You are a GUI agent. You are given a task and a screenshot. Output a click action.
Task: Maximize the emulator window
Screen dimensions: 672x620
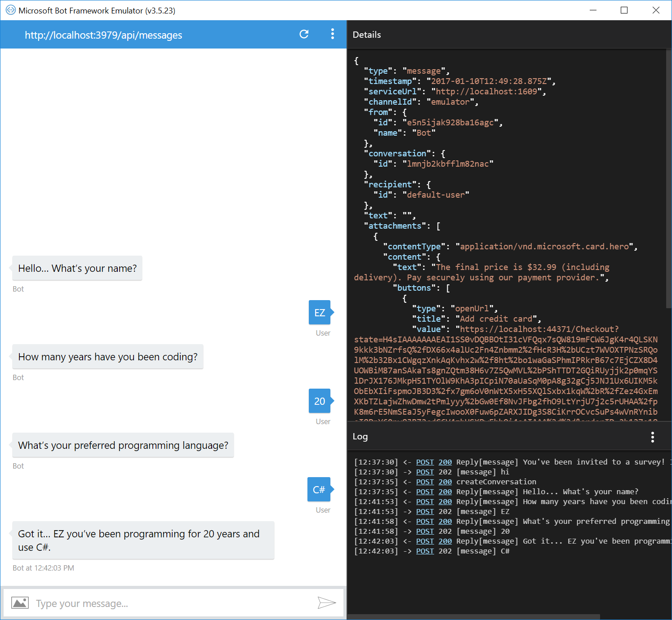click(x=624, y=10)
